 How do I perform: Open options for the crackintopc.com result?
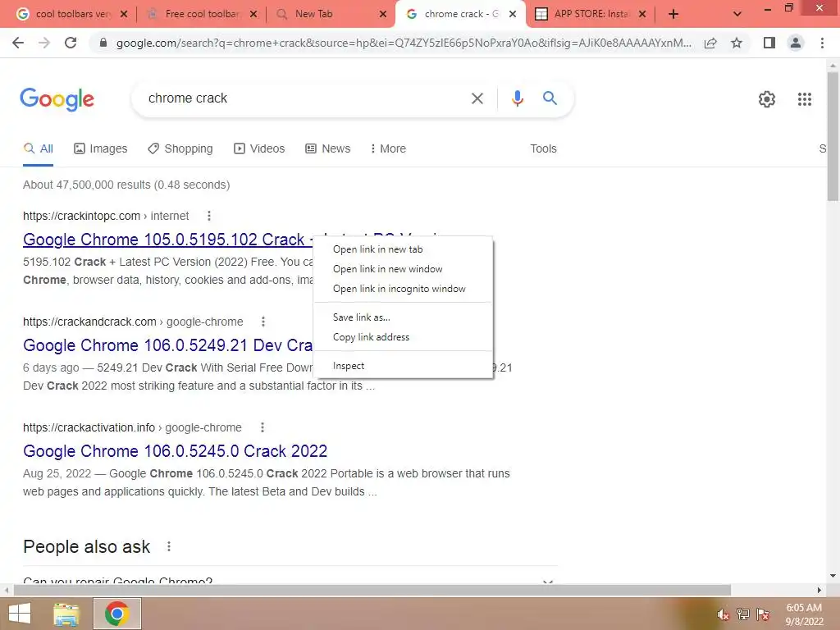(209, 216)
